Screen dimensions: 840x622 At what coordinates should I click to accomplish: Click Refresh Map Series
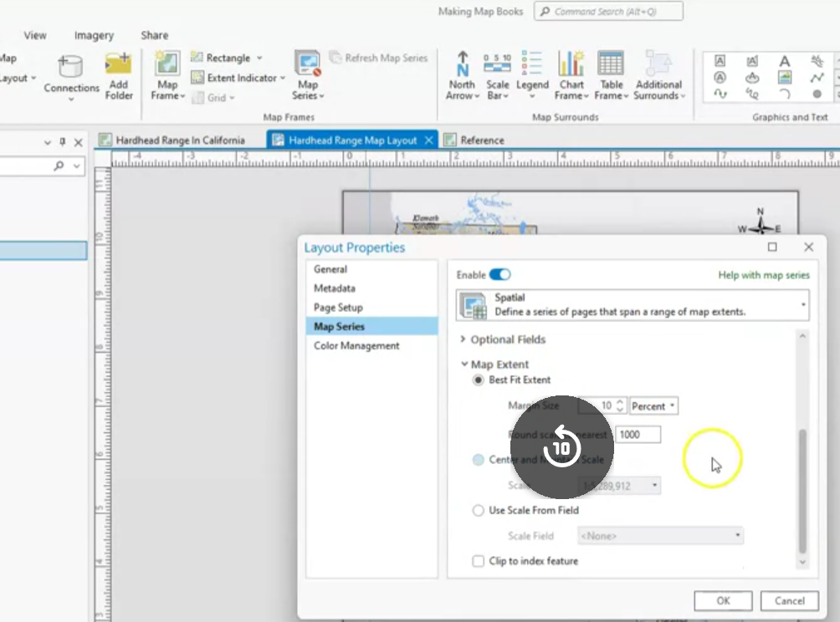click(x=378, y=58)
